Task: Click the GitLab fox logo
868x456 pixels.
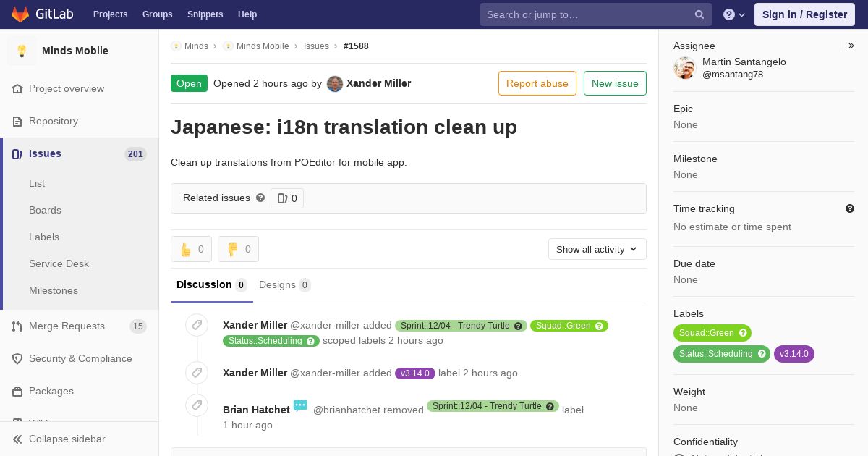Action: coord(20,14)
